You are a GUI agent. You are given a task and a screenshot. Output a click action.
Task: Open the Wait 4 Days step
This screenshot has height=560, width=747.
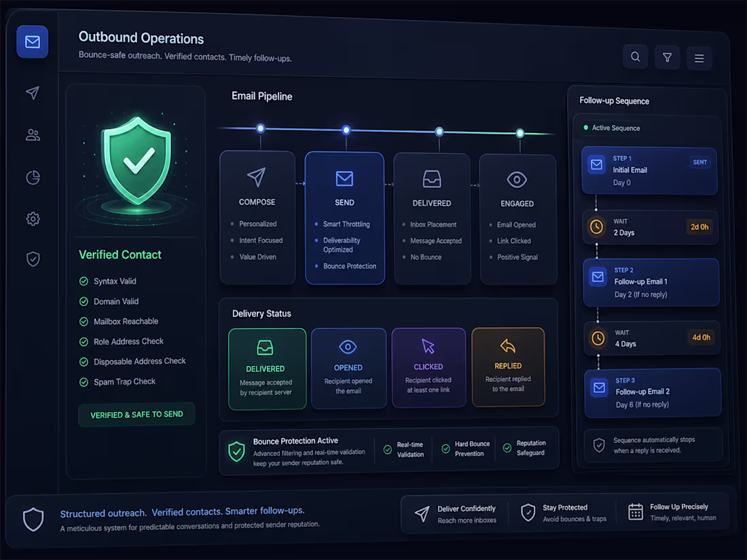click(x=652, y=339)
